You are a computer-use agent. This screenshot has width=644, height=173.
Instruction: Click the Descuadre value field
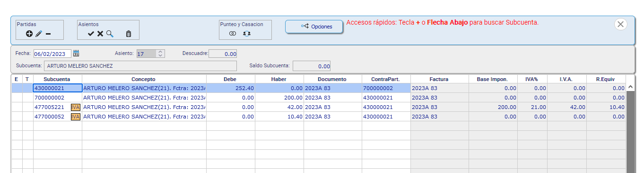pos(223,54)
